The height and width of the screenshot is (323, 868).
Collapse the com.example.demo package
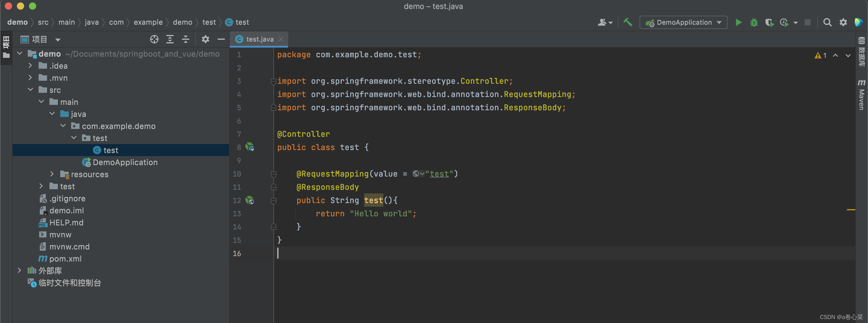click(x=63, y=126)
